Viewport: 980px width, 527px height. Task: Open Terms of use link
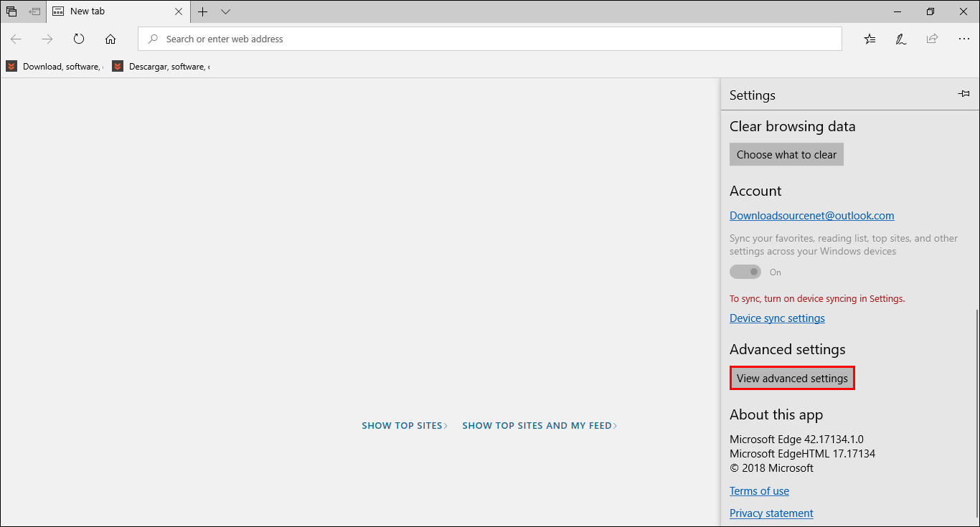point(759,490)
